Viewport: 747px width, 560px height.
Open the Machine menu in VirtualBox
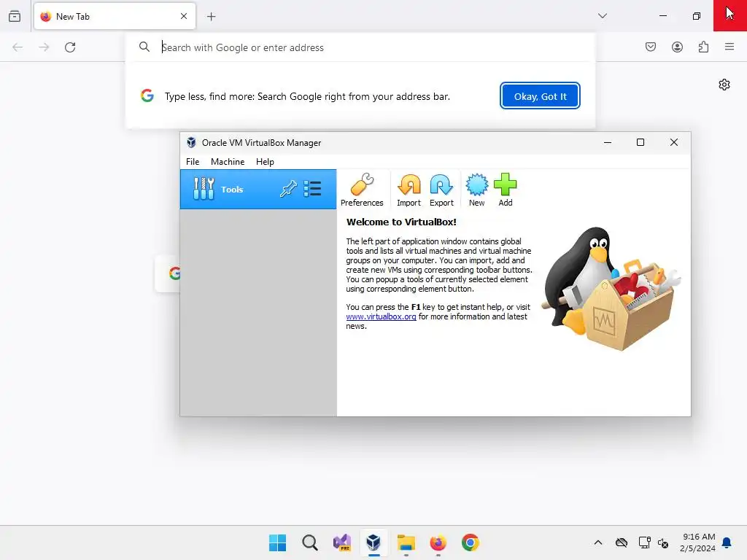[x=228, y=161]
